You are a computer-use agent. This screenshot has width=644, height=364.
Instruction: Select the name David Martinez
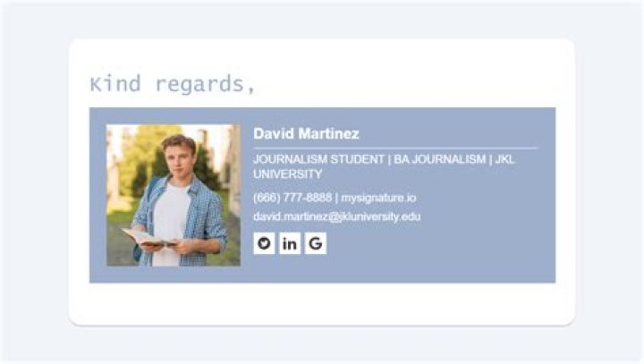(306, 134)
